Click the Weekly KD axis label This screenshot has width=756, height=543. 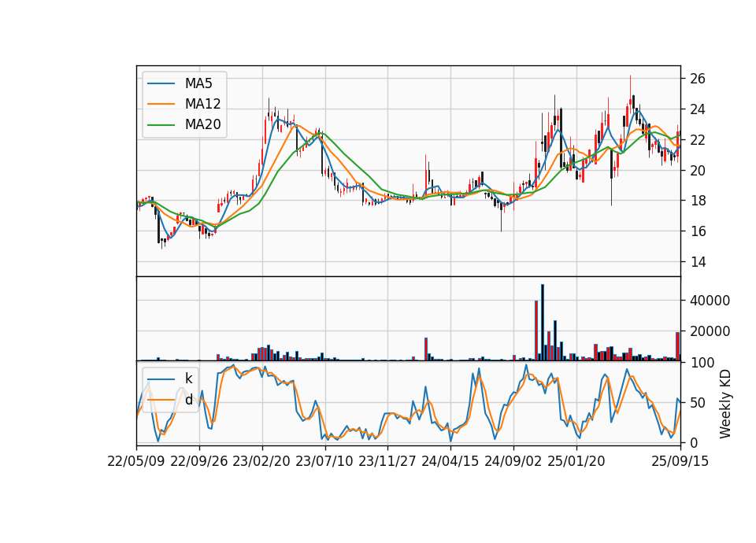click(x=724, y=404)
